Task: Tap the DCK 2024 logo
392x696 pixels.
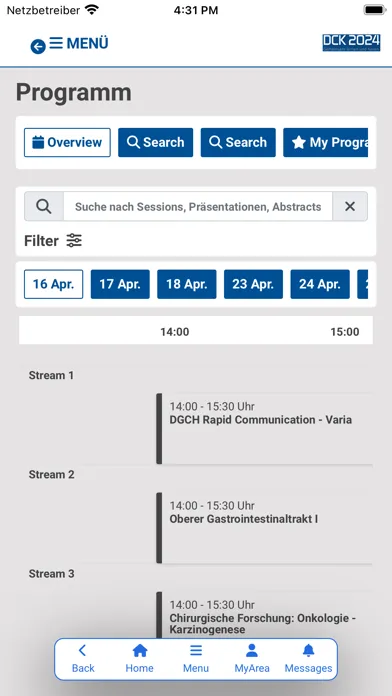Action: 351,43
